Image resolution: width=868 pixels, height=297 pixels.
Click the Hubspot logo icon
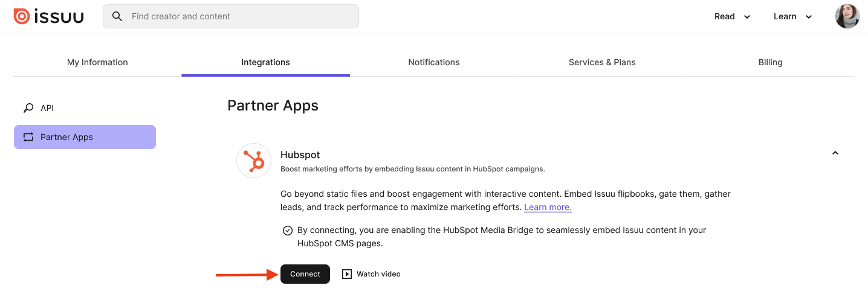click(x=254, y=161)
